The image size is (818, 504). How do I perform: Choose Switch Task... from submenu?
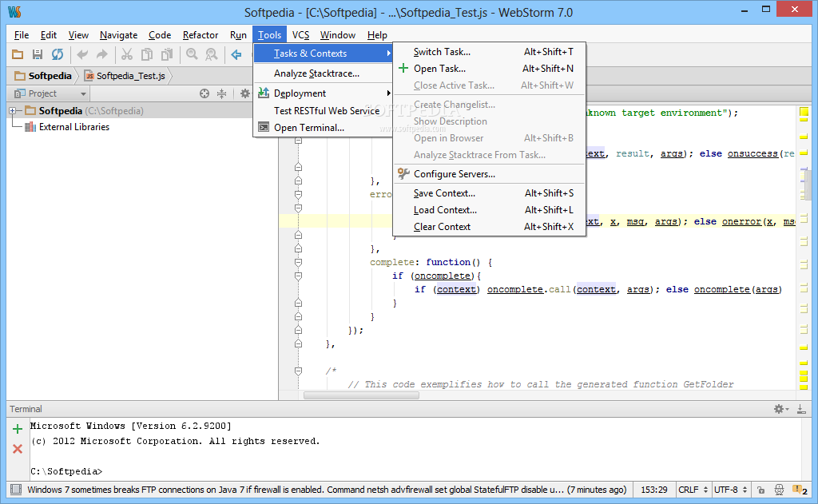pos(490,52)
